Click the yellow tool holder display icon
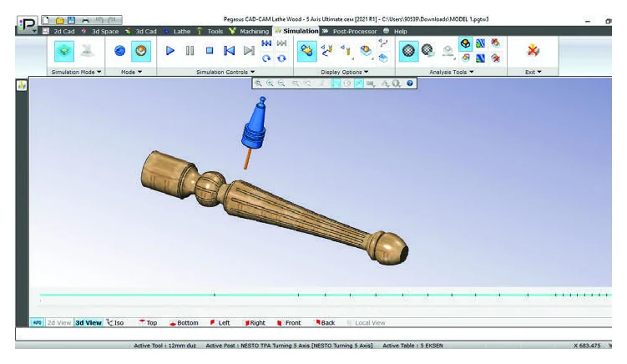 pyautogui.click(x=346, y=51)
